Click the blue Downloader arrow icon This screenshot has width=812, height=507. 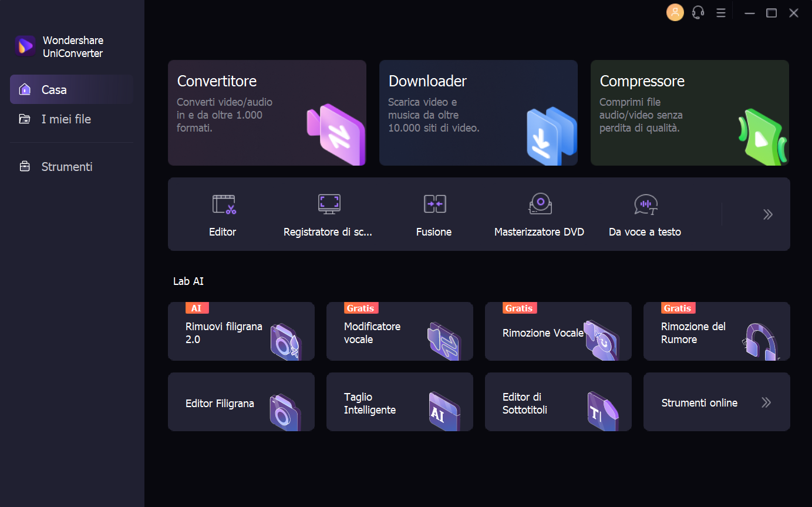pyautogui.click(x=551, y=135)
